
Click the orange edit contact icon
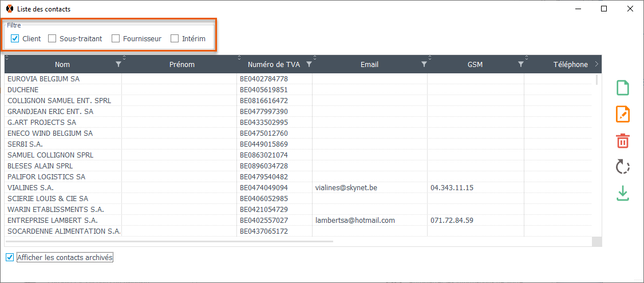pyautogui.click(x=622, y=114)
